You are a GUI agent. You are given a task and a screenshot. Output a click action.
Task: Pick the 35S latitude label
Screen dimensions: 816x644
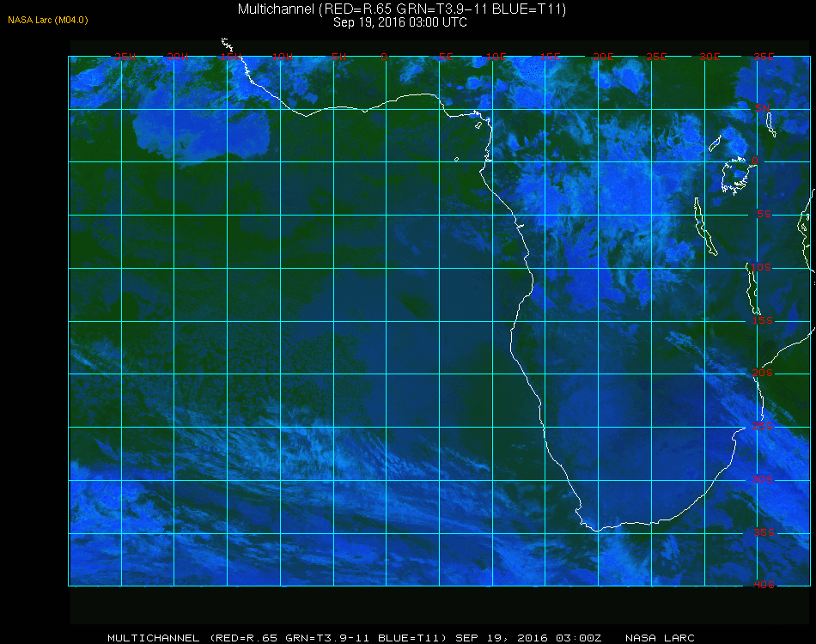pos(764,532)
